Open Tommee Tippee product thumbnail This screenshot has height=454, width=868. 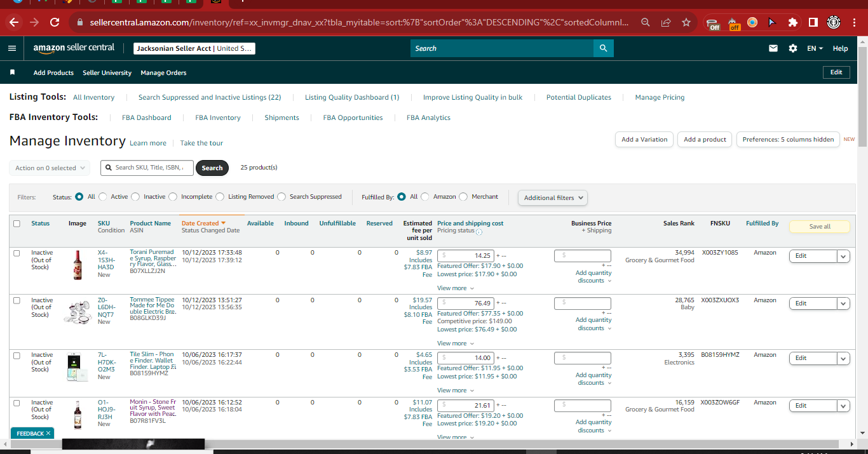[78, 312]
